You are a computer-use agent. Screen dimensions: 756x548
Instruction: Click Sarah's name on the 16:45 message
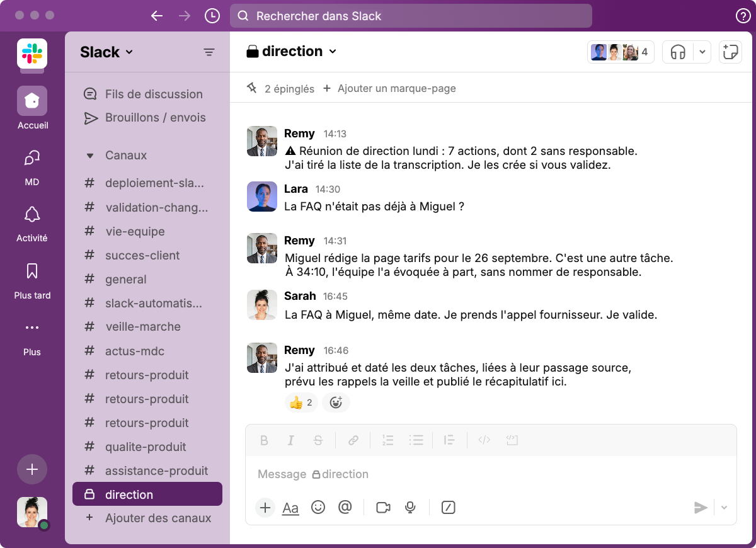[301, 296]
